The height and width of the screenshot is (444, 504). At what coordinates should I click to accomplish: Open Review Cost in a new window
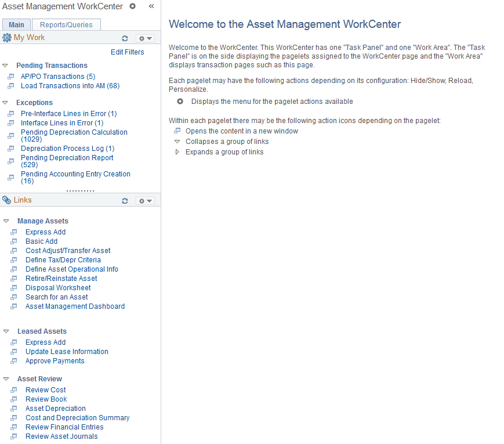click(13, 389)
